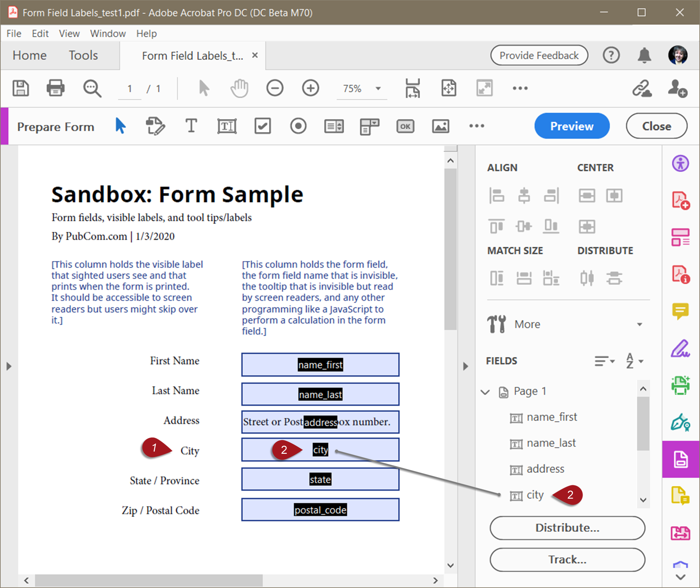Viewport: 700px width, 588px height.
Task: Expand the More tools dropdown
Action: click(x=639, y=324)
